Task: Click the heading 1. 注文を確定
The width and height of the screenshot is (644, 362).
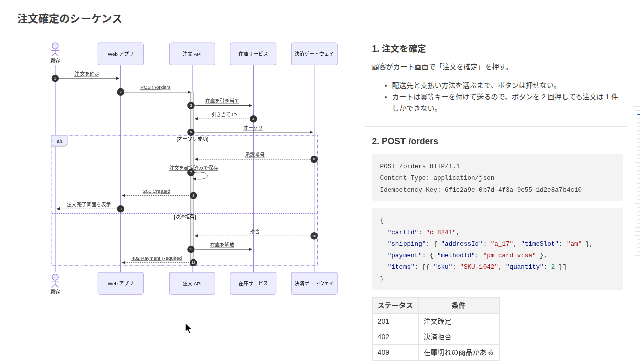Action: 399,49
